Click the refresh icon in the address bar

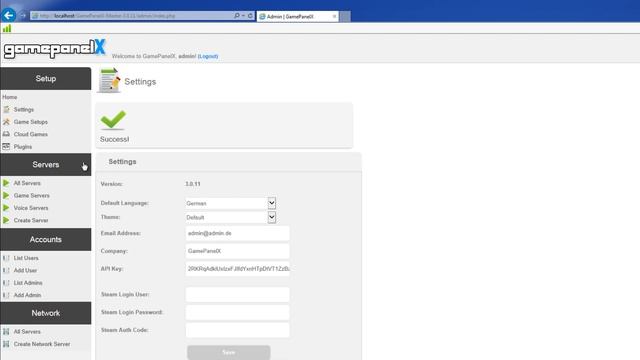point(250,16)
